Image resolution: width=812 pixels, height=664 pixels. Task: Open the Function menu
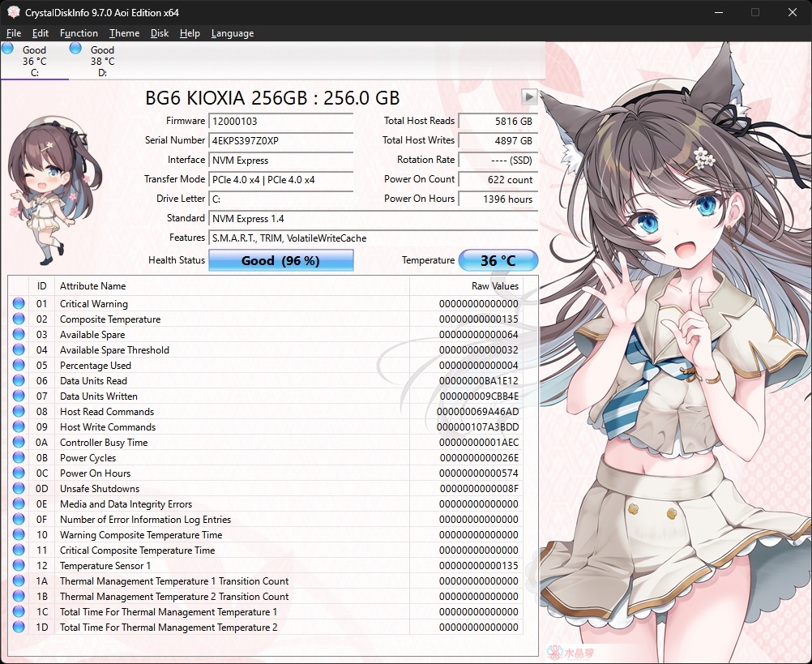tap(79, 33)
